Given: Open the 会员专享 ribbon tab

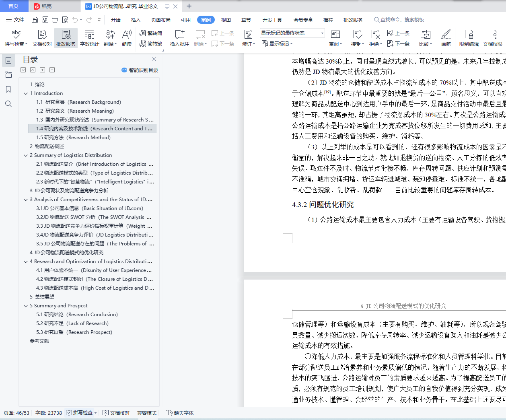Looking at the screenshot, I should 303,20.
